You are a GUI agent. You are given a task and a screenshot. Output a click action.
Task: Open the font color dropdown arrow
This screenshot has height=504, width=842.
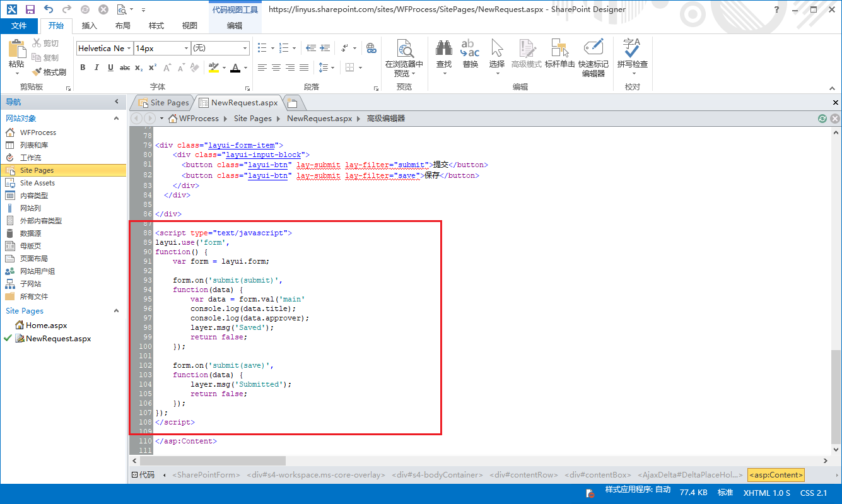(x=245, y=67)
